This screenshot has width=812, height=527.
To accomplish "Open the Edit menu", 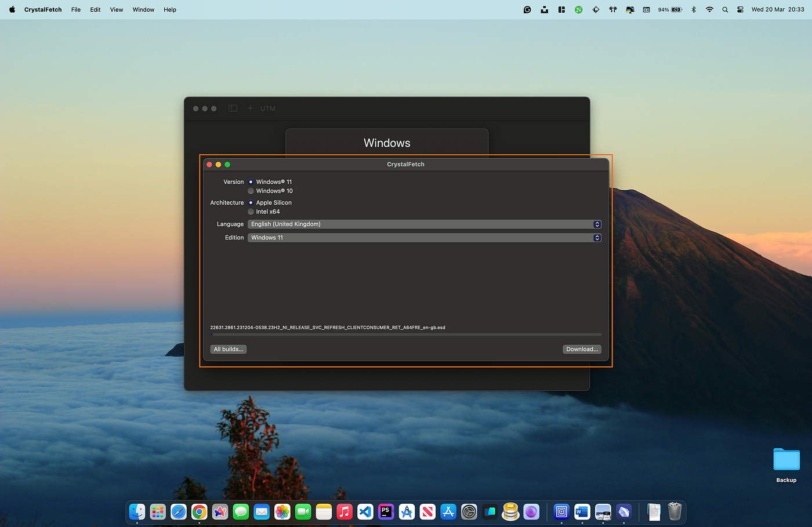I will [x=95, y=10].
